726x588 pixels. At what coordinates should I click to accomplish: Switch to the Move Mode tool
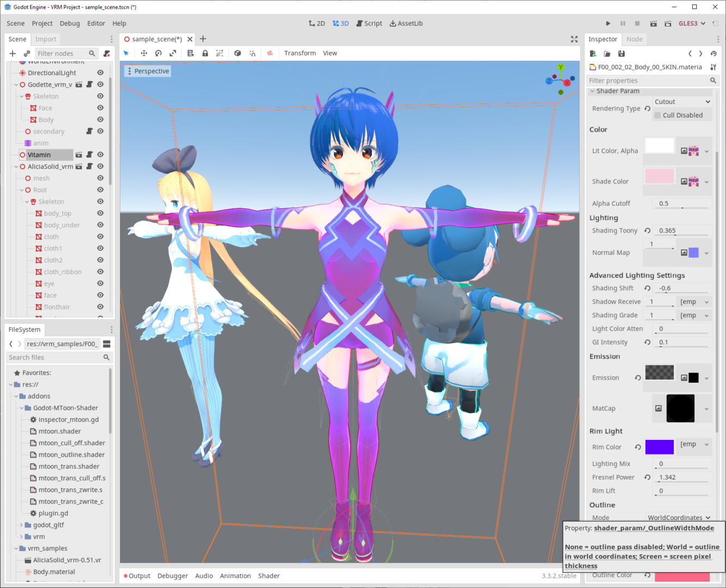[144, 53]
